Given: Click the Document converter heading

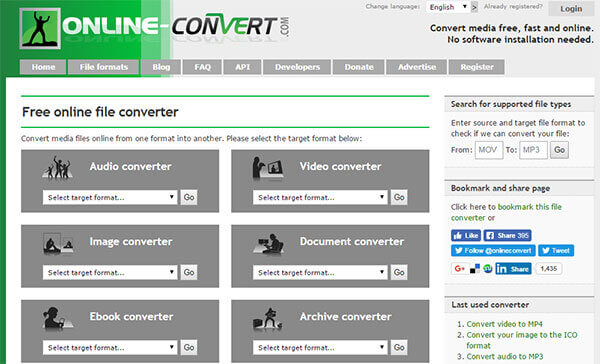Looking at the screenshot, I should 352,242.
